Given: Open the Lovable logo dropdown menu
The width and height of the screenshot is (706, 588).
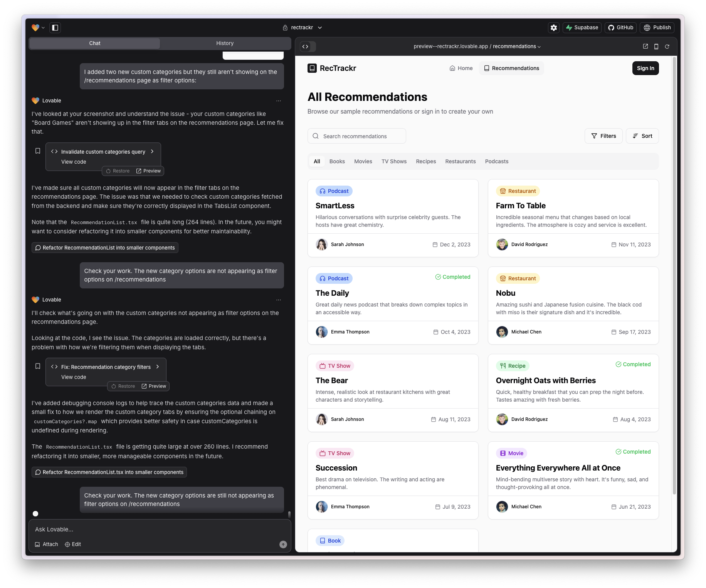Looking at the screenshot, I should (x=39, y=28).
